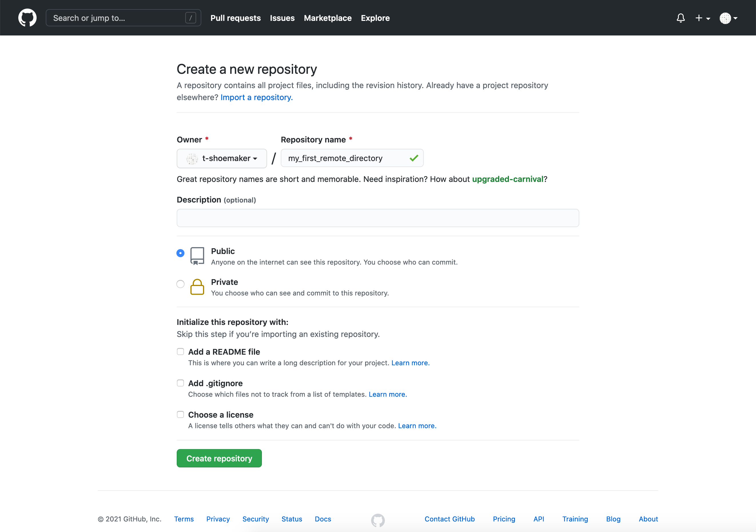Click the slash shortcut icon in the search box
The height and width of the screenshot is (532, 756).
[191, 18]
